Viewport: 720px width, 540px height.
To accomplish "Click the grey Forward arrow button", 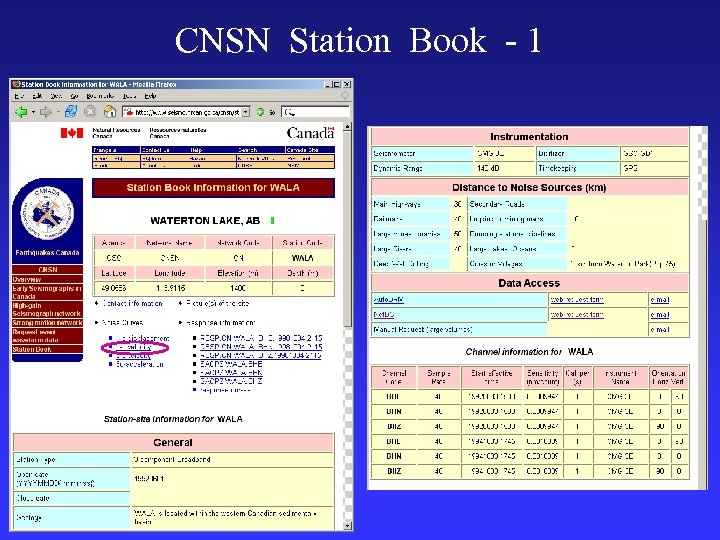I will pos(45,112).
